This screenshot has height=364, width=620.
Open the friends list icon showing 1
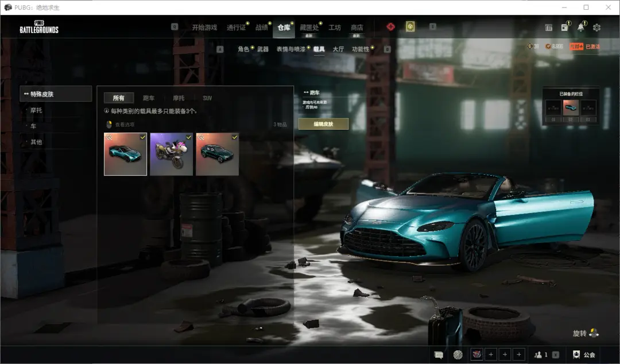pos(541,355)
